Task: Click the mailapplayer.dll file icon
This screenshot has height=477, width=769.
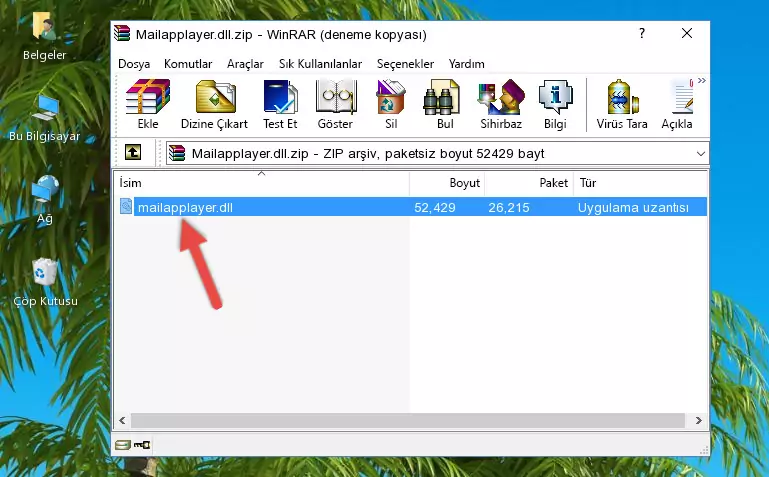Action: (x=126, y=207)
